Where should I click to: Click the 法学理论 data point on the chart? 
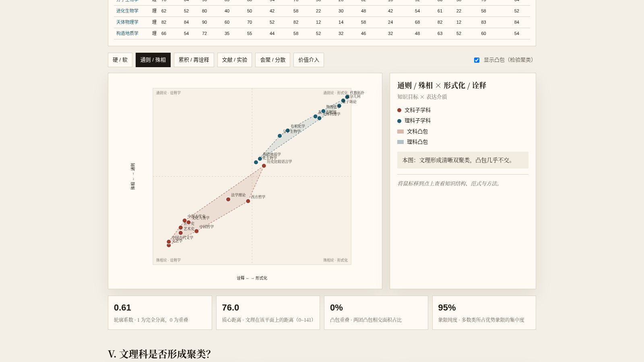click(228, 200)
